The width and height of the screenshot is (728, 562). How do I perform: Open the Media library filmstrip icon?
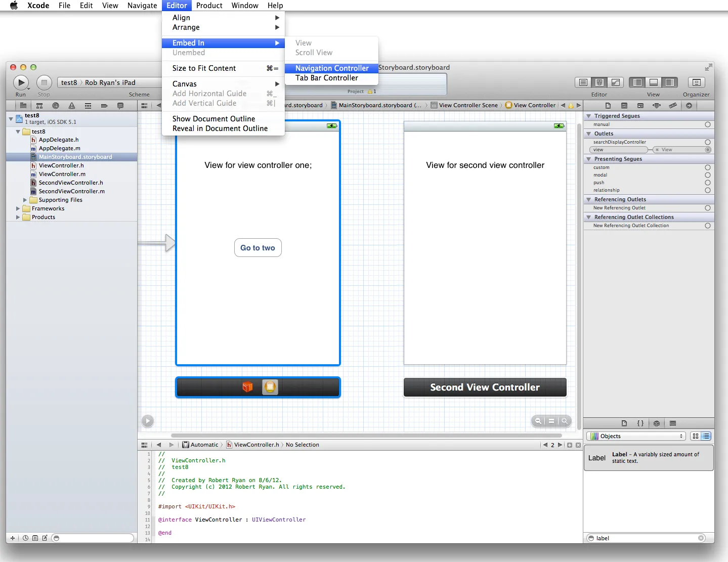pos(673,423)
